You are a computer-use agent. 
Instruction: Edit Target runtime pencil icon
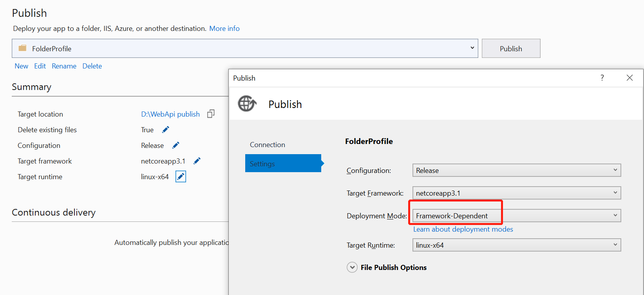click(x=181, y=176)
